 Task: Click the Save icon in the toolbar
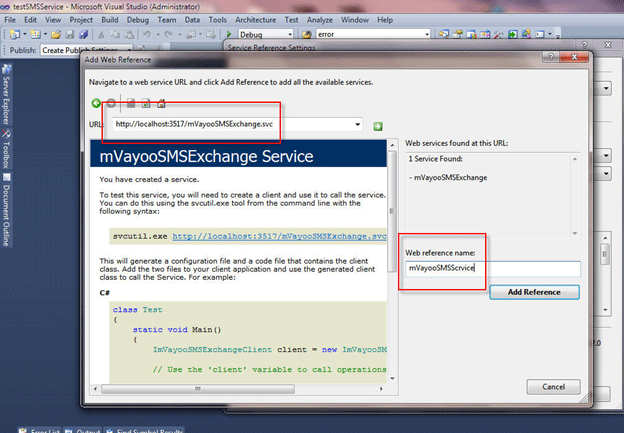tap(70, 35)
